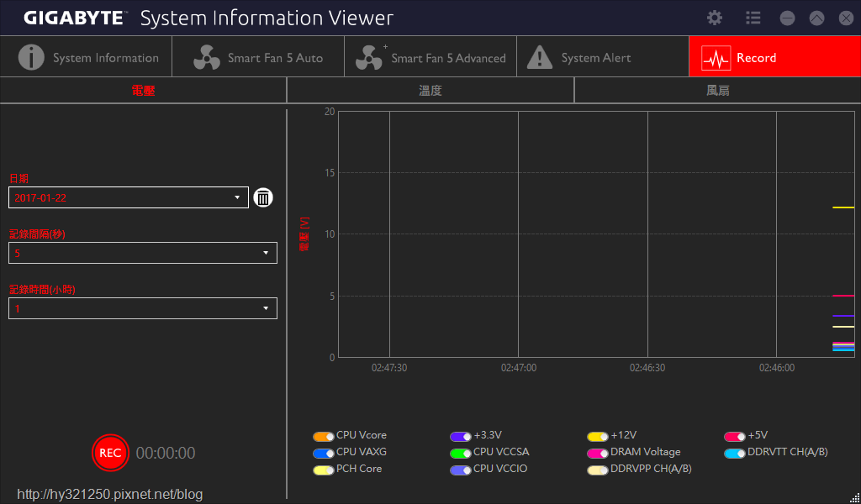Click the 00:00:00 recording timer
Screen dimensions: 861x504
[x=166, y=453]
